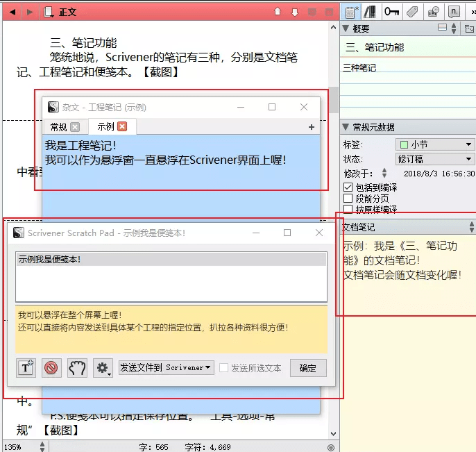476x452 pixels.
Task: Go forward with the right arrow in editor header
Action: click(29, 12)
